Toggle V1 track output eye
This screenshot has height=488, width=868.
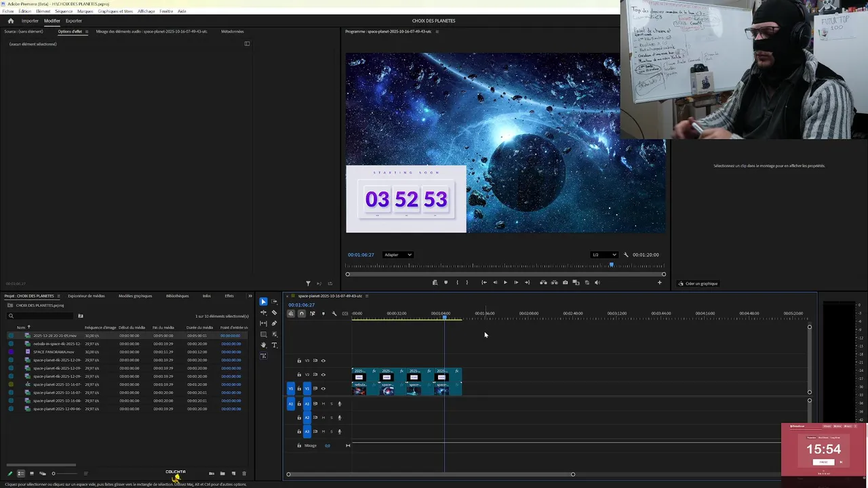tap(323, 388)
